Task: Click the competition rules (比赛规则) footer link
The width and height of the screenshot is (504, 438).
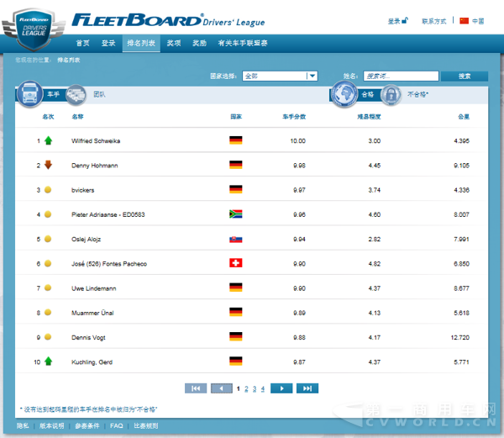Action: coord(145,425)
